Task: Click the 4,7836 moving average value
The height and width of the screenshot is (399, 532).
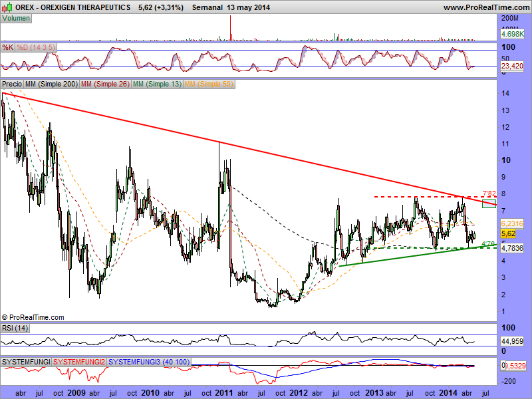Action: click(x=512, y=248)
